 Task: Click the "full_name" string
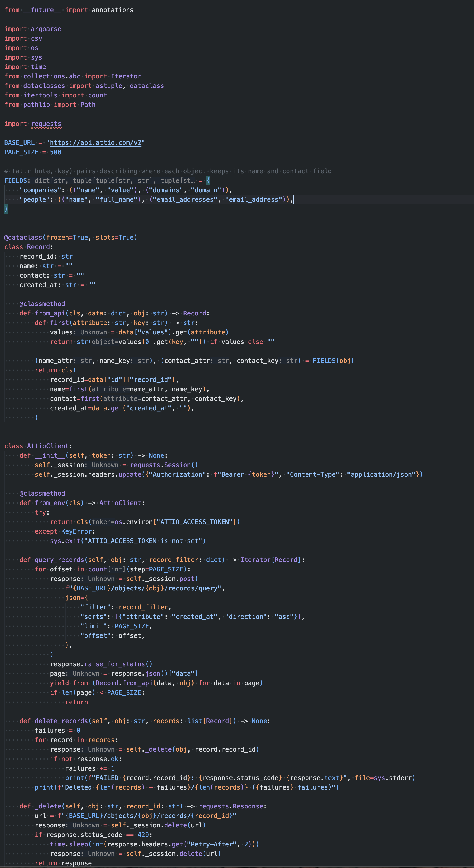pyautogui.click(x=117, y=199)
